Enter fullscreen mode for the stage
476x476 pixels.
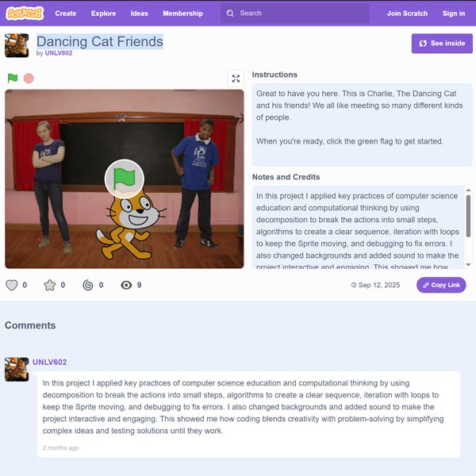(x=236, y=79)
